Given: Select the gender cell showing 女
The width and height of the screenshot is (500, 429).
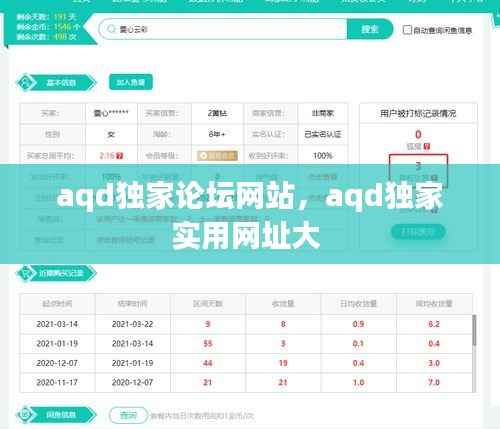Looking at the screenshot, I should (x=111, y=134).
